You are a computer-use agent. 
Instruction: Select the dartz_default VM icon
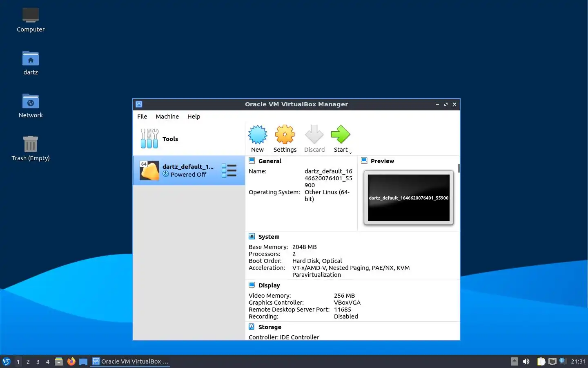tap(149, 171)
